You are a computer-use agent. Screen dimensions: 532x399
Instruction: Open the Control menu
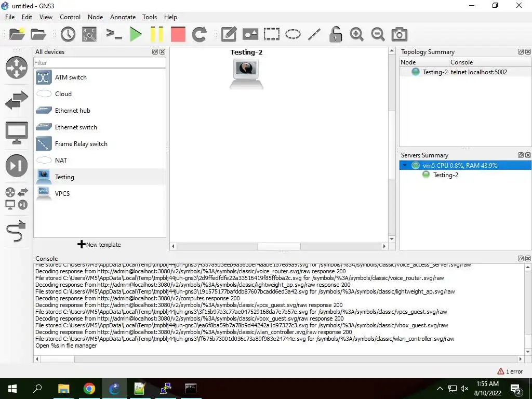tap(70, 17)
